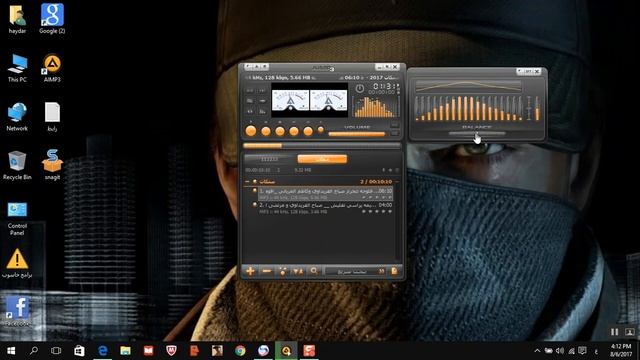Launch AIMP3 desktop shortcut

click(52, 68)
